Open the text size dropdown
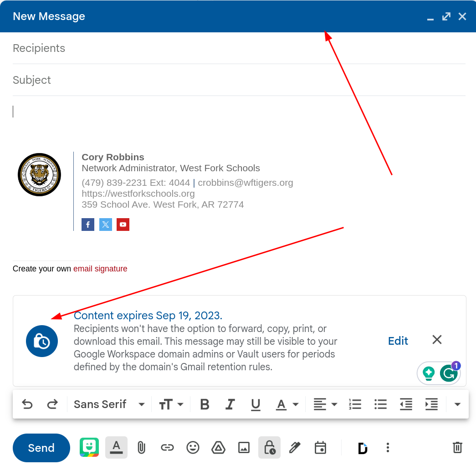Screen dimensions: 476x470 point(171,404)
